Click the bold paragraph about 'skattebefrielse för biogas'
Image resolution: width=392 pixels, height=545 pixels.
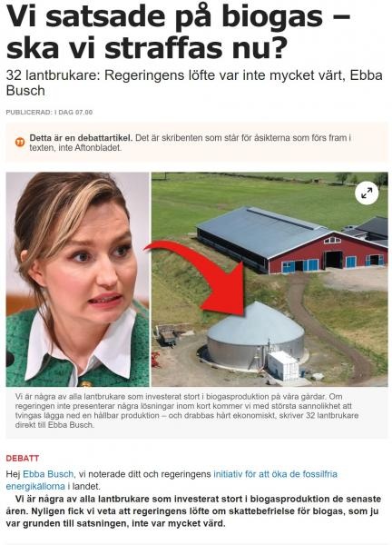coord(193,510)
